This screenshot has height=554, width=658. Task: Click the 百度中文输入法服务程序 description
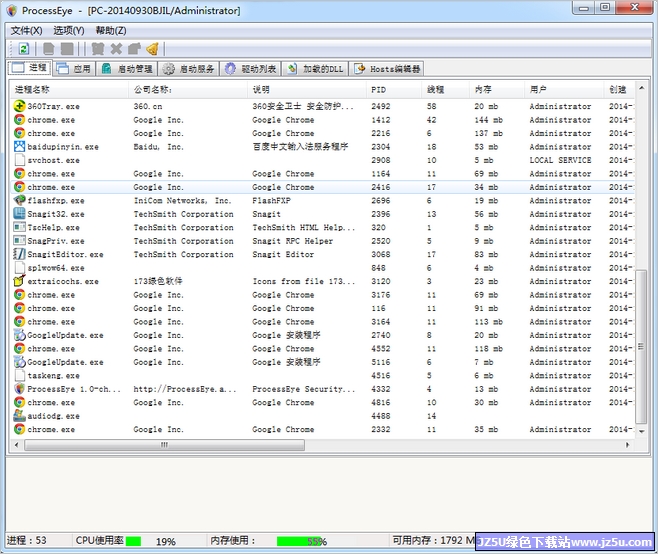[x=300, y=147]
